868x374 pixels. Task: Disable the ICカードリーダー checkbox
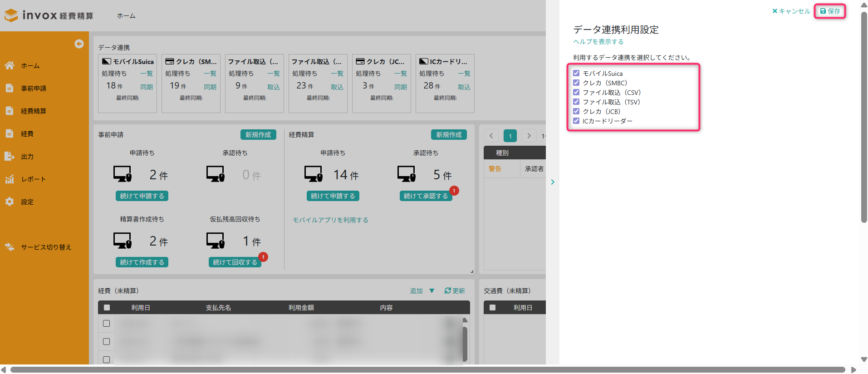click(576, 121)
